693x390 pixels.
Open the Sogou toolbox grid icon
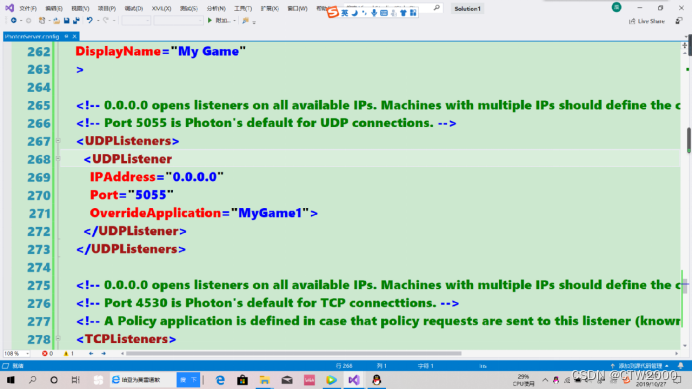413,13
